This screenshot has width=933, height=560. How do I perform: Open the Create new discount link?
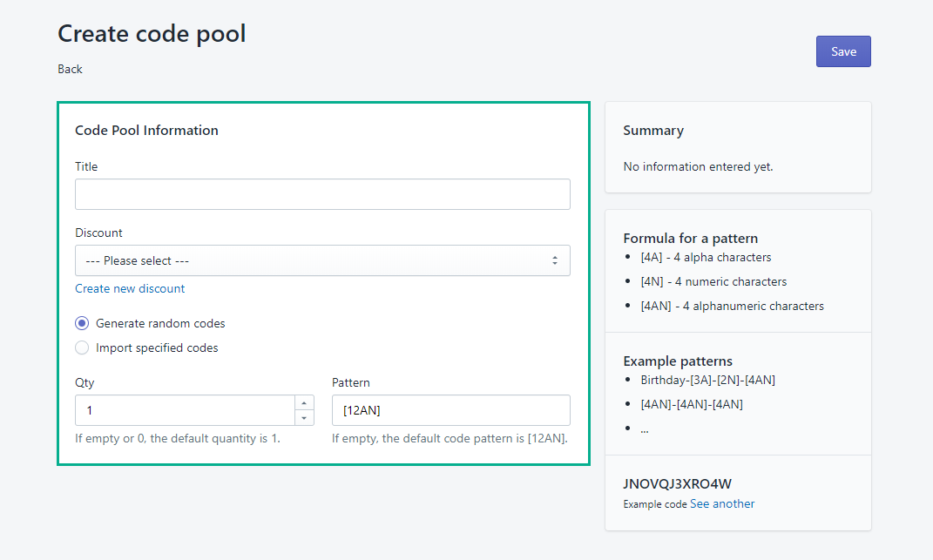130,288
